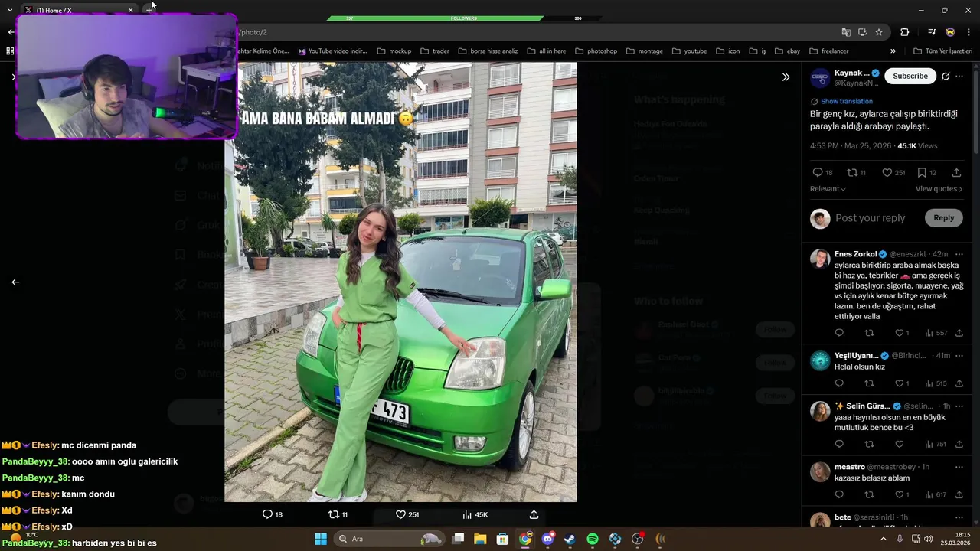
Task: Click the install app icon in address bar
Action: 862,32
